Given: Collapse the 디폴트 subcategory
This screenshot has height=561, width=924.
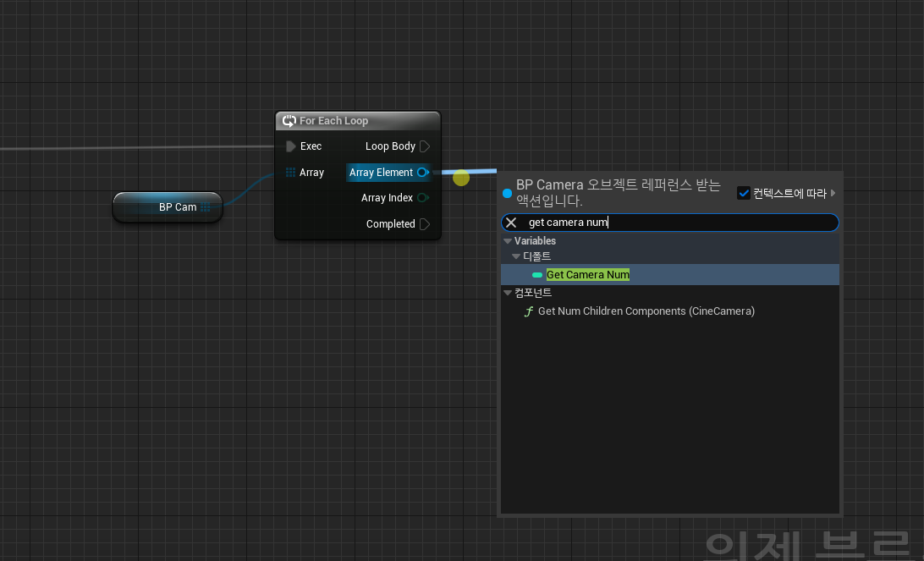Looking at the screenshot, I should point(516,256).
